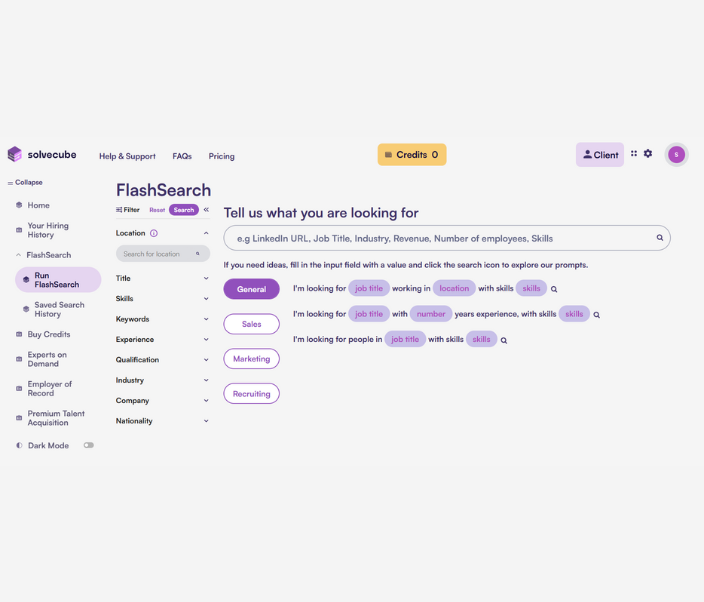Select the Sales prompt category

coord(251,324)
